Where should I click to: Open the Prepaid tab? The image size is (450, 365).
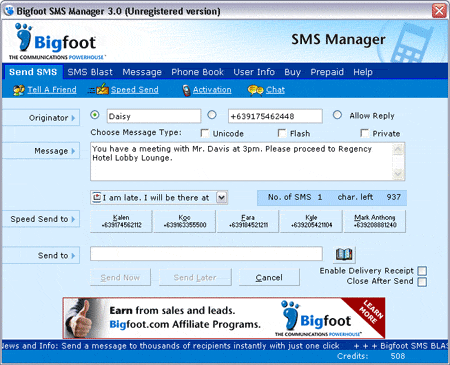[x=327, y=72]
